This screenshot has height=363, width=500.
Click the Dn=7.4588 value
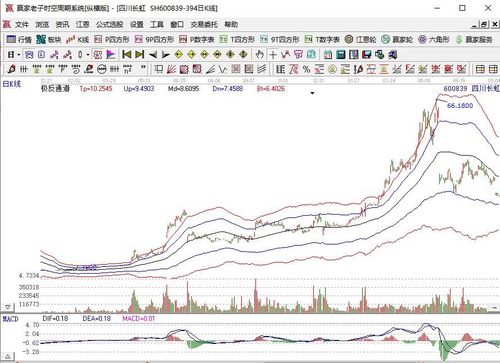(x=228, y=88)
